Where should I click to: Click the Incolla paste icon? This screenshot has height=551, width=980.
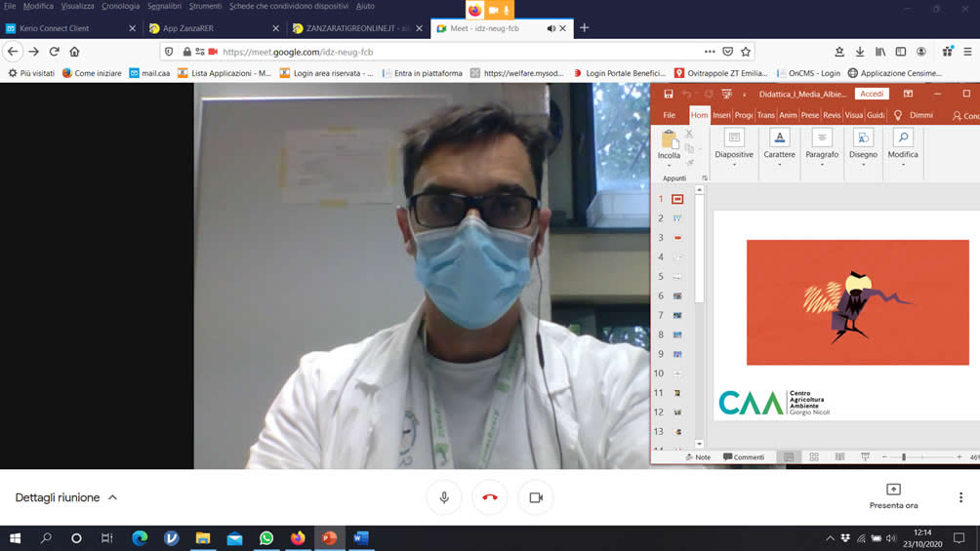tap(669, 139)
